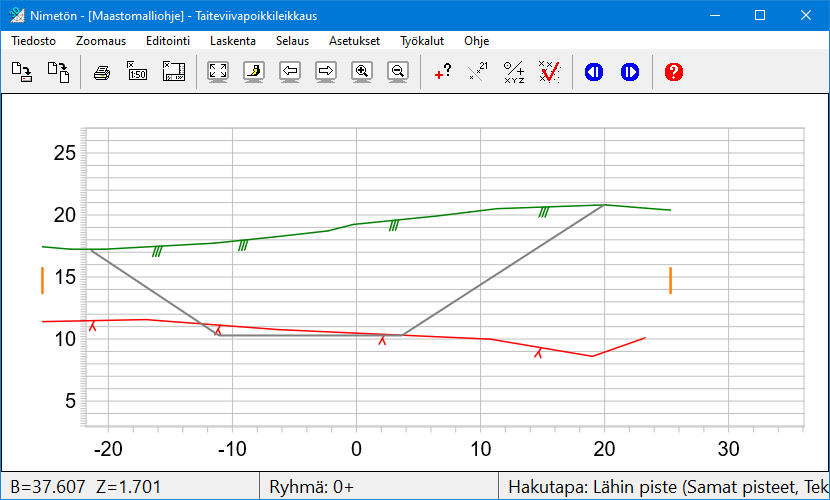Zoom in with the magnifier plus icon

[362, 72]
